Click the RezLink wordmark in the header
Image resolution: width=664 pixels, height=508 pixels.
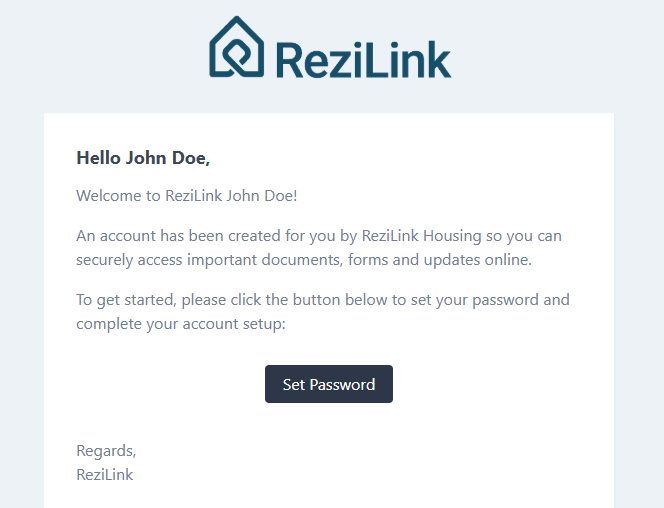(362, 58)
